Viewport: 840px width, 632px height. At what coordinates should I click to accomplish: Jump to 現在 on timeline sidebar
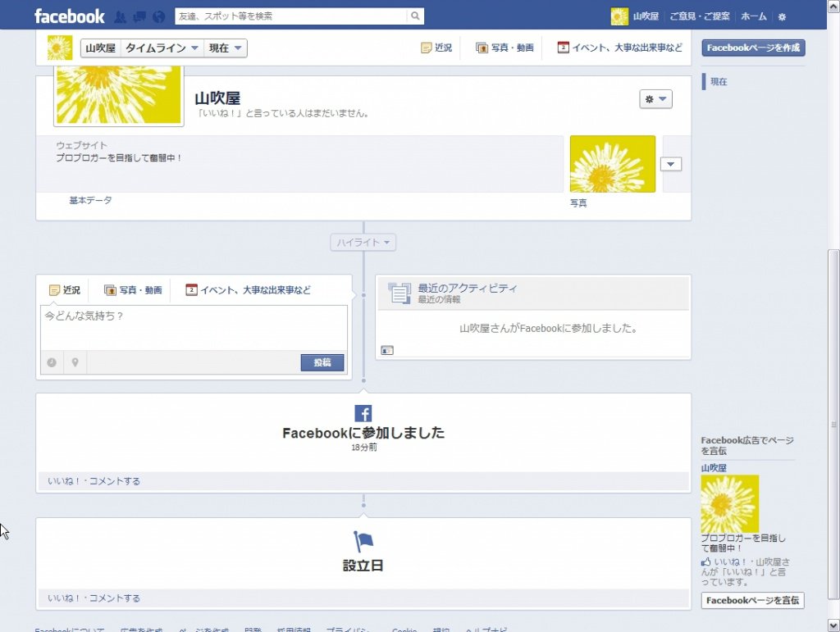pos(719,81)
